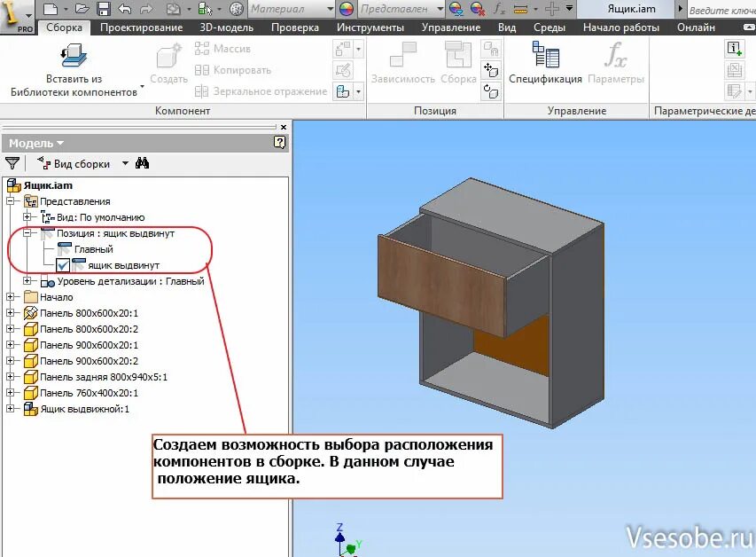756x557 pixels.
Task: Open quick access toolbar customize arrow
Action: (569, 9)
